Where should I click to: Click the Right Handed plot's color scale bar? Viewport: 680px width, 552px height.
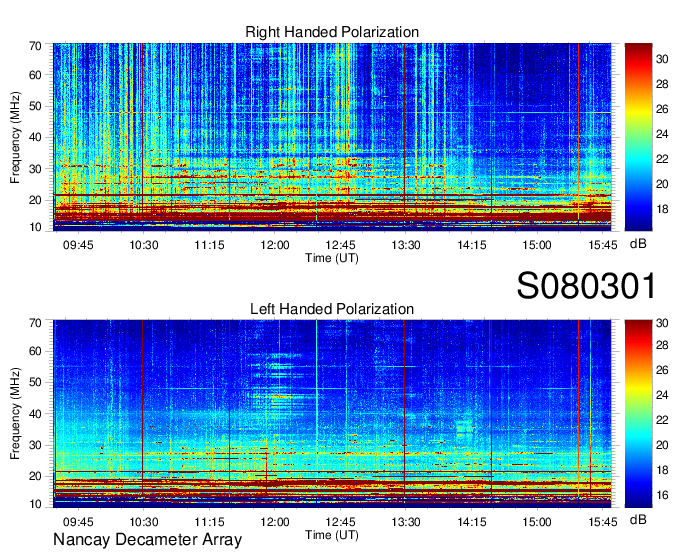[x=638, y=137]
